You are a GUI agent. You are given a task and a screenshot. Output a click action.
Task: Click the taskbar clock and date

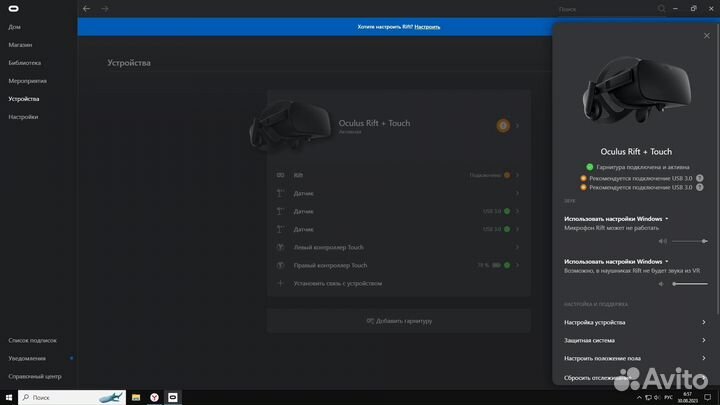coord(687,397)
